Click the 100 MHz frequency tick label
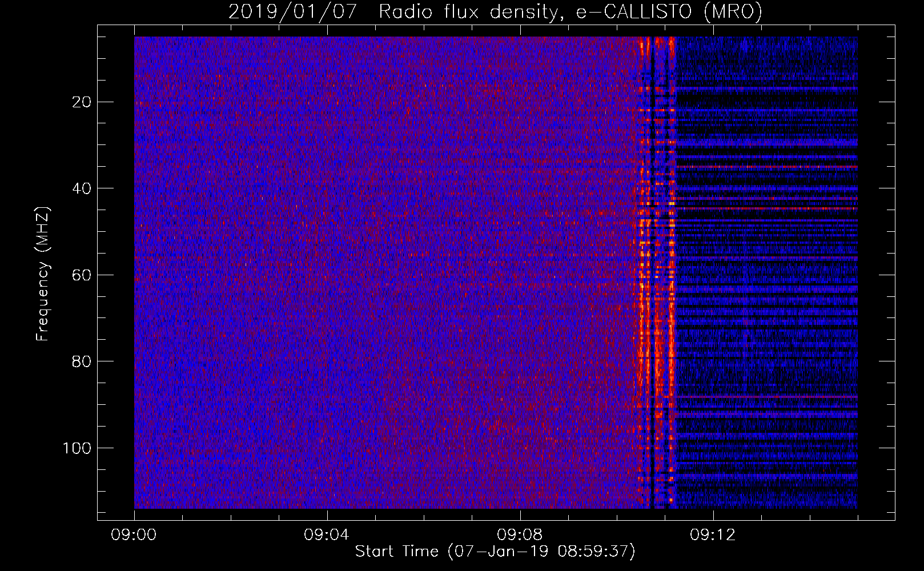The width and height of the screenshot is (924, 571). (x=77, y=448)
